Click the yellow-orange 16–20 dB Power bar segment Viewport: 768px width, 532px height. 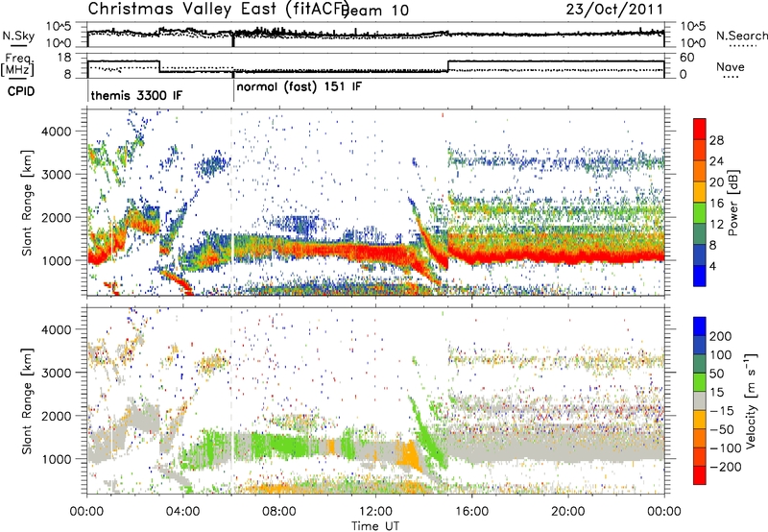(700, 191)
